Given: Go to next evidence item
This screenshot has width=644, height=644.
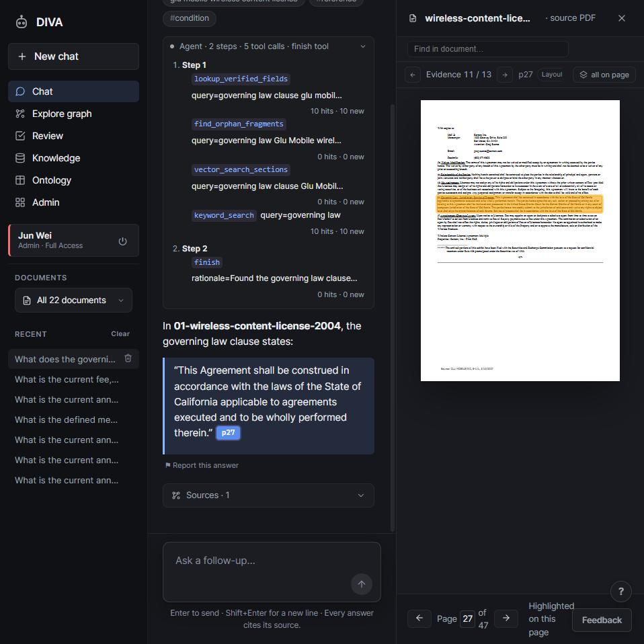Looking at the screenshot, I should pos(505,75).
